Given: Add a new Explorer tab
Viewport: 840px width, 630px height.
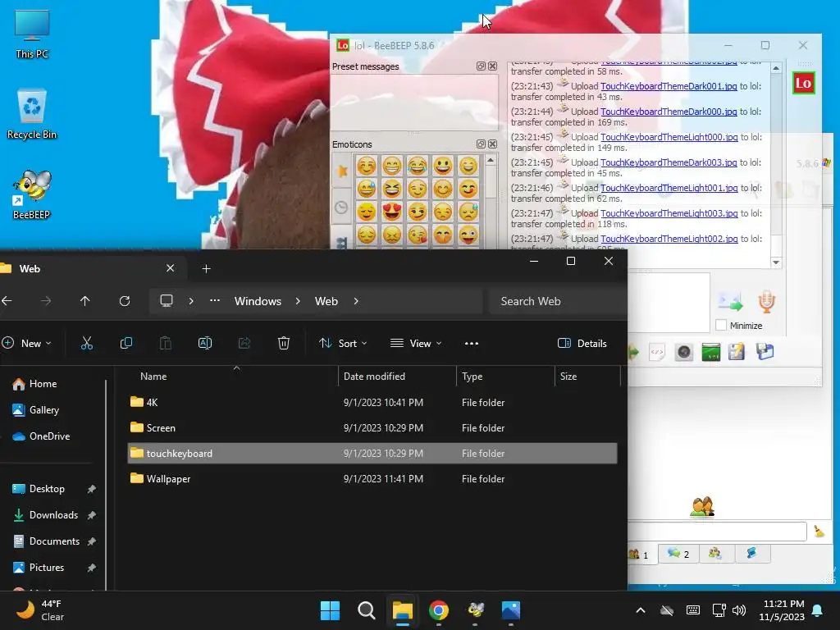Looking at the screenshot, I should pyautogui.click(x=206, y=268).
